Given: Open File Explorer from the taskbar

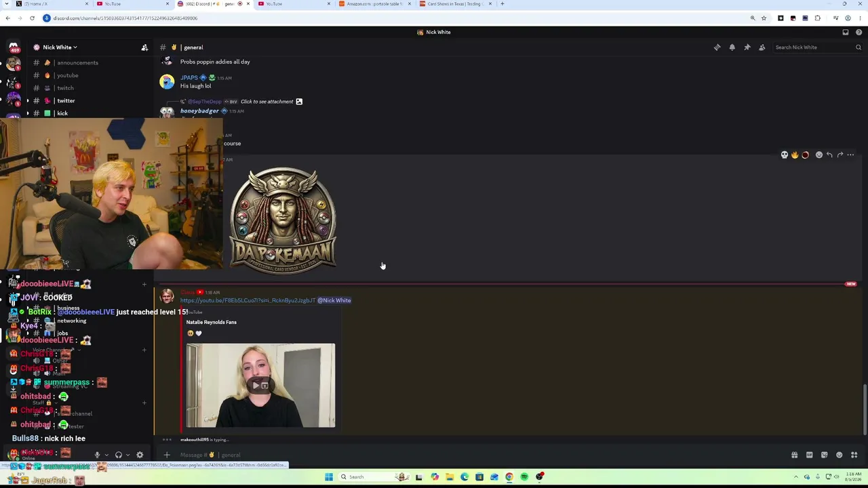Looking at the screenshot, I should 449,477.
